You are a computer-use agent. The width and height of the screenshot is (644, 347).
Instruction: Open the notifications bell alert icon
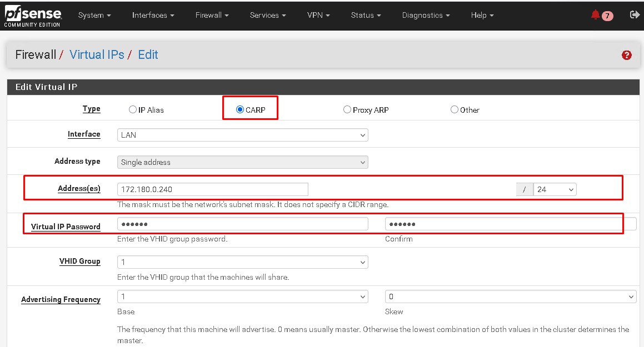click(x=596, y=15)
